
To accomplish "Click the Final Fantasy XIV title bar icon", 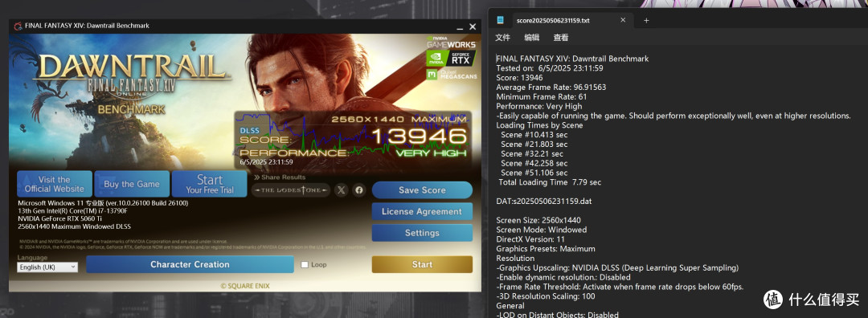I will [x=18, y=26].
